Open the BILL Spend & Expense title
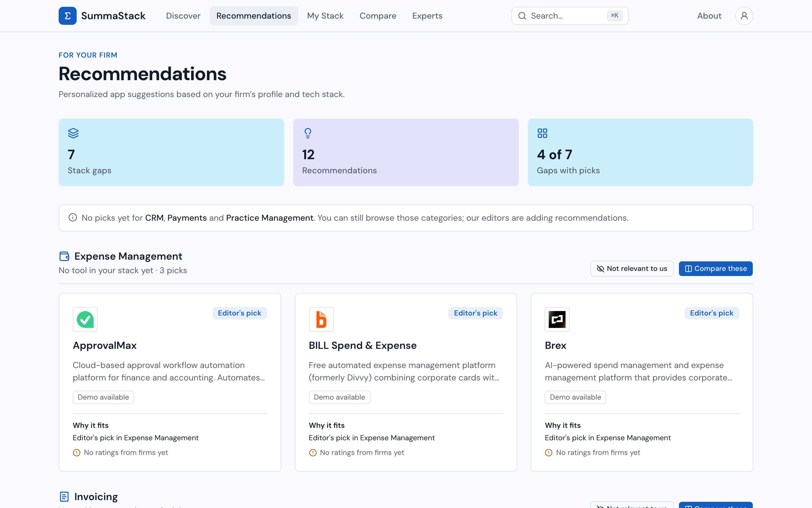 click(x=362, y=345)
